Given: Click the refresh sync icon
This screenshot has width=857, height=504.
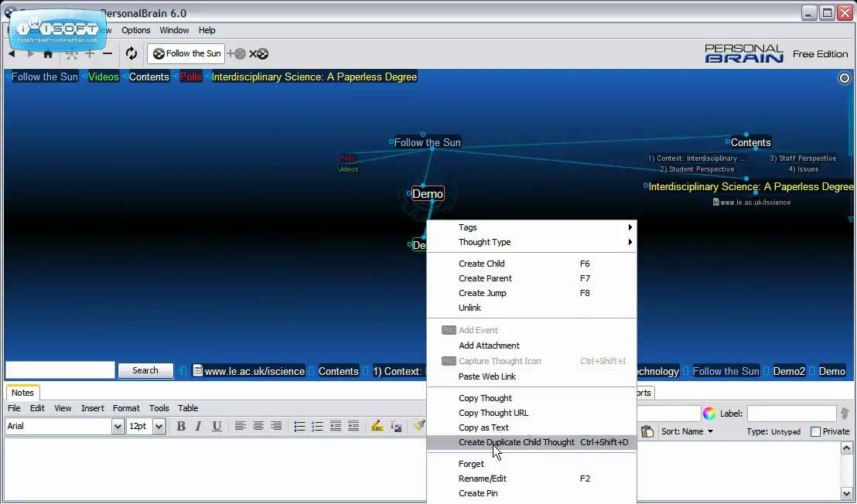Looking at the screenshot, I should click(131, 53).
